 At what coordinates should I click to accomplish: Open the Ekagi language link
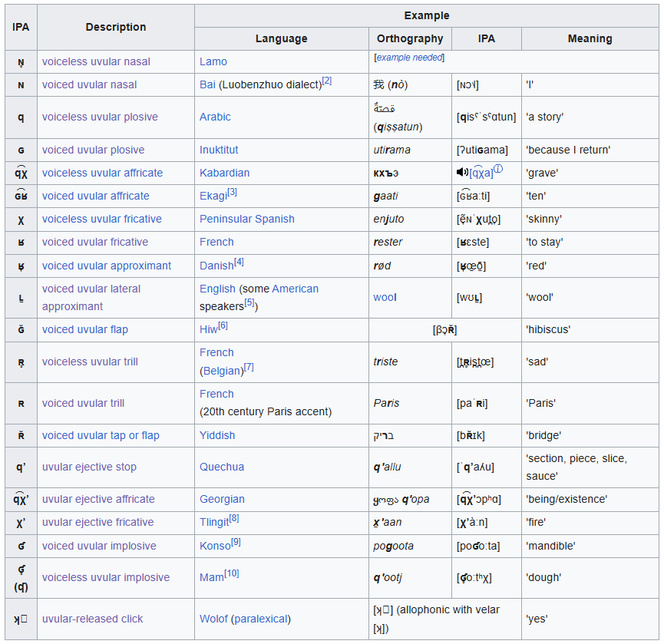213,196
